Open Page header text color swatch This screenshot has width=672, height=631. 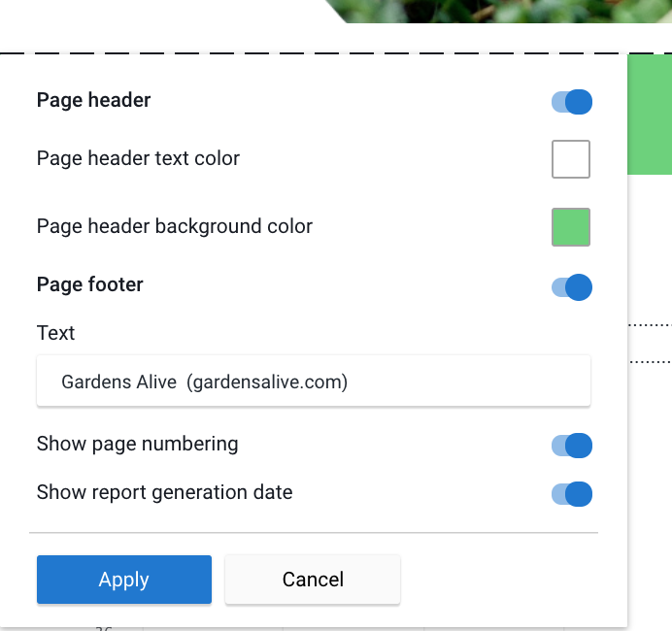pos(571,159)
